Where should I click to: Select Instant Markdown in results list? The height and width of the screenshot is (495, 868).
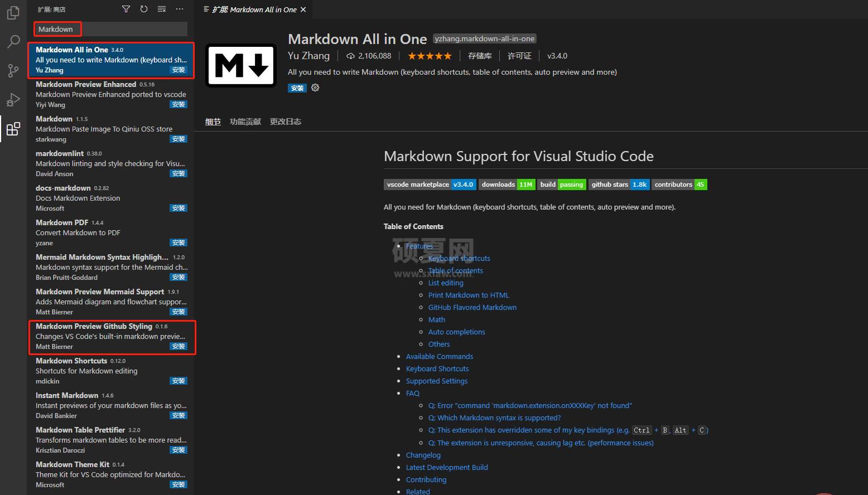tap(111, 405)
